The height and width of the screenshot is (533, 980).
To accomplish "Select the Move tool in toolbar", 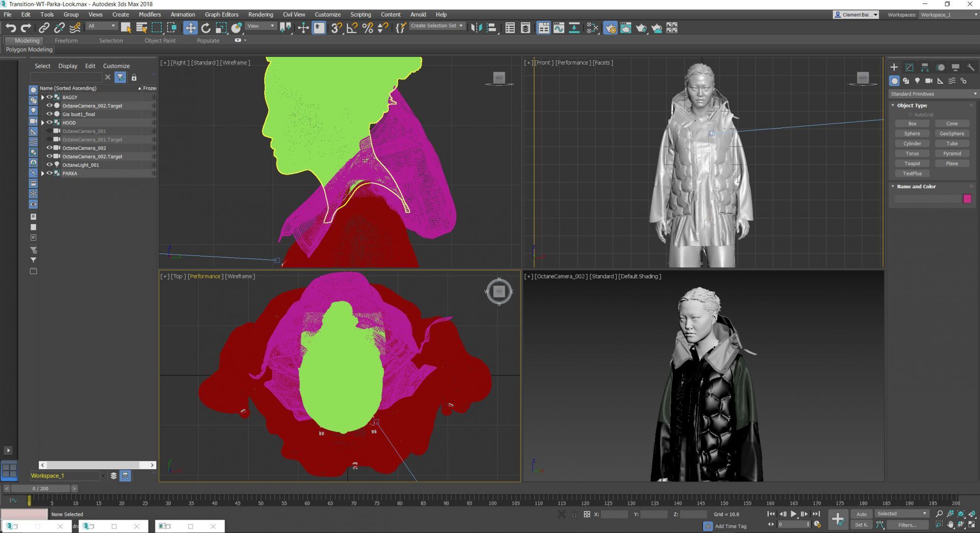I will click(x=190, y=28).
